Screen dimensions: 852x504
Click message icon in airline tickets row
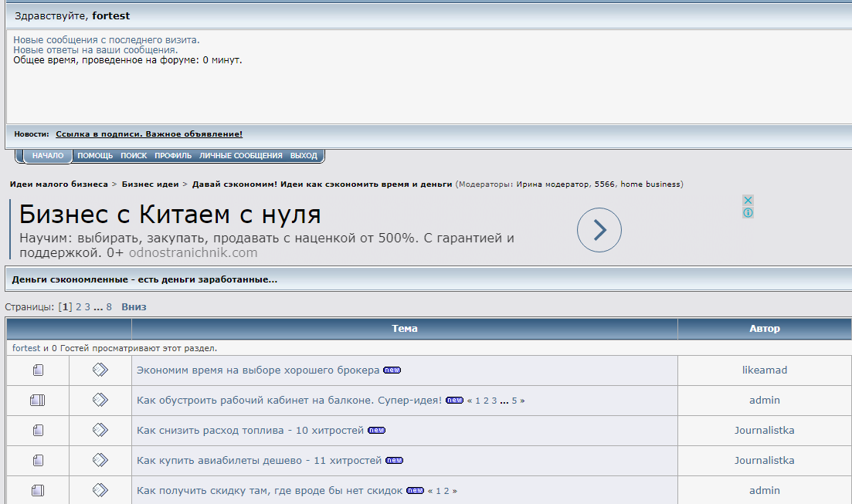coord(100,460)
